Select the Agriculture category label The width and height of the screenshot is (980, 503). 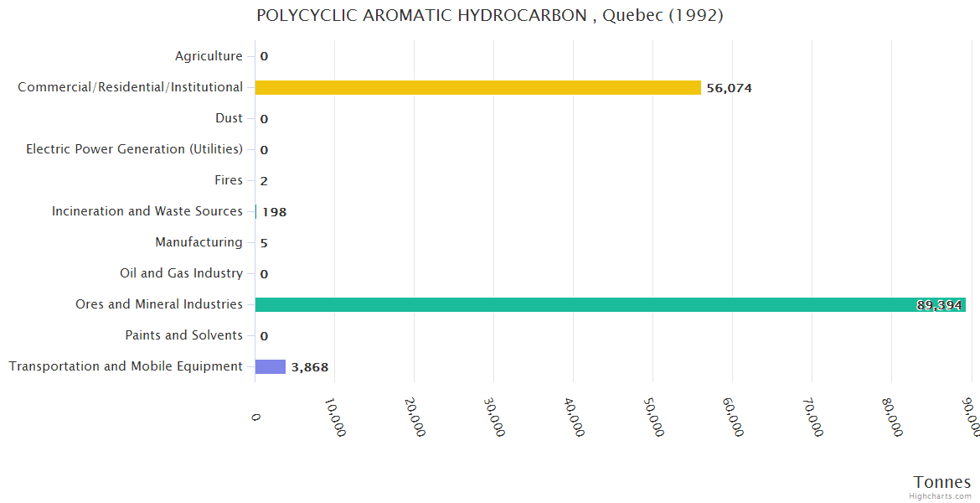pos(209,56)
